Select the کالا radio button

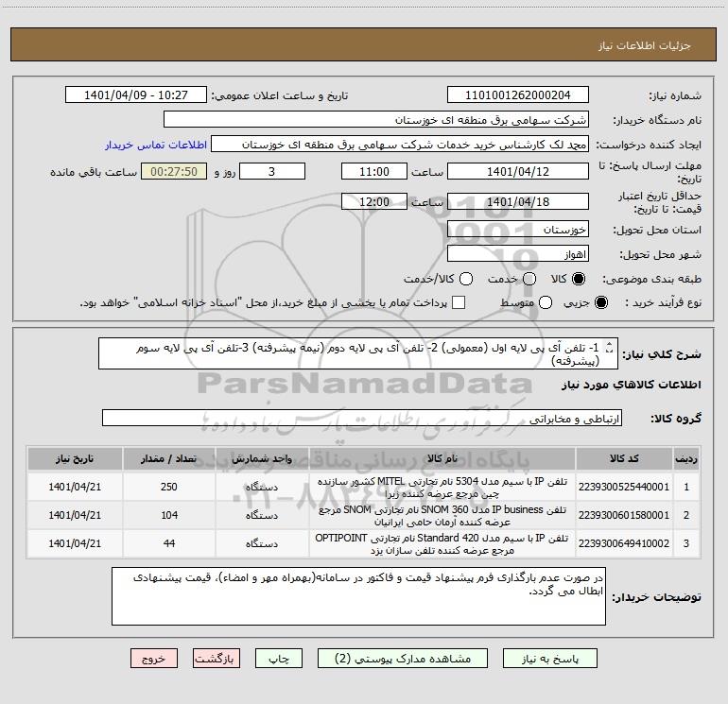[x=578, y=279]
